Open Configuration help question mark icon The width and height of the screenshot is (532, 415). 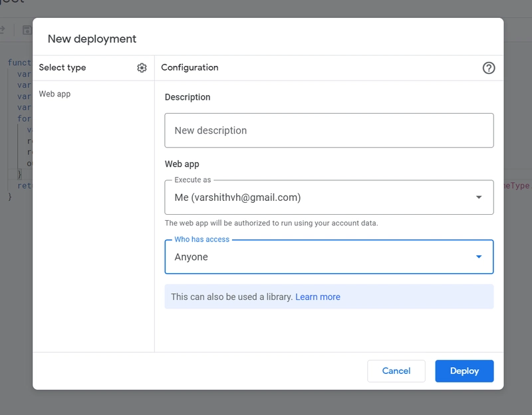(x=489, y=68)
